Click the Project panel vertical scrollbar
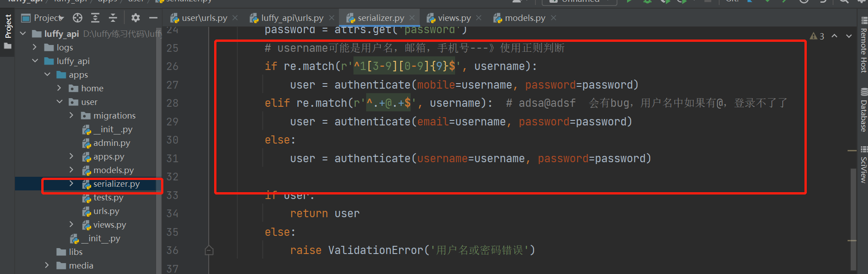 [x=159, y=150]
